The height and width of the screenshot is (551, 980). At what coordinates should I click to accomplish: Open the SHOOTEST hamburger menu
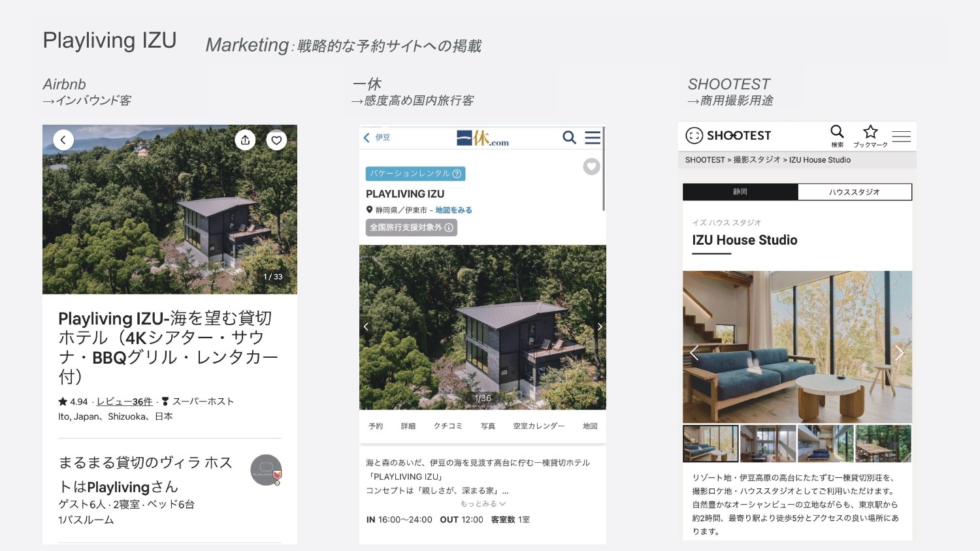(x=902, y=136)
